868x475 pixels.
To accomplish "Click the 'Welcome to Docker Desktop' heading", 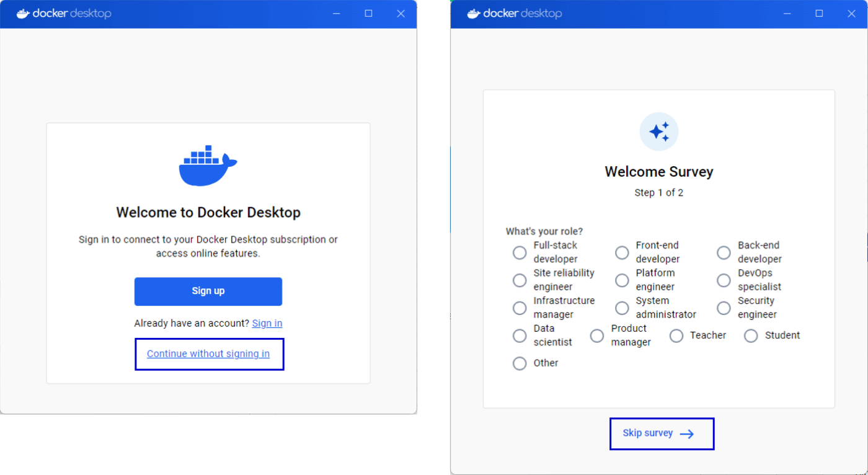I will tap(208, 212).
